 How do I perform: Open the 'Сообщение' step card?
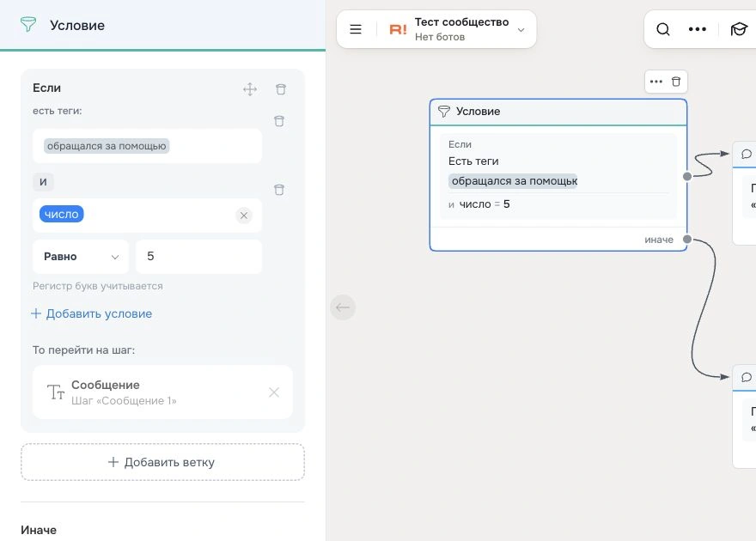pos(162,392)
